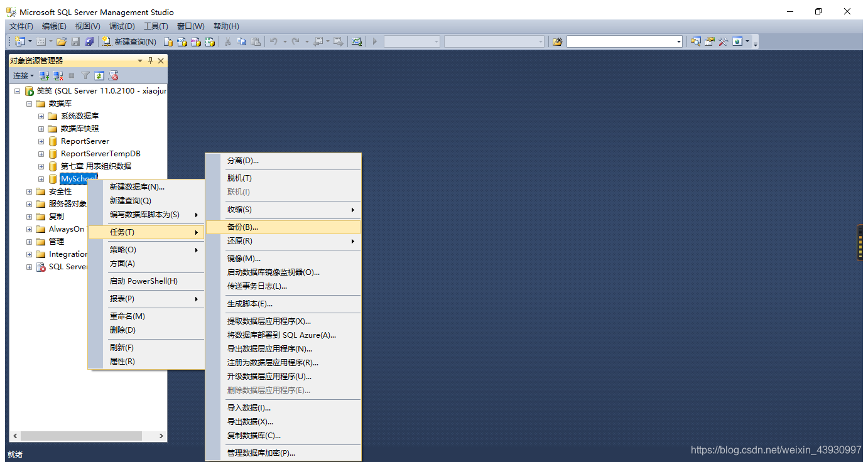868x462 pixels.
Task: Expand the 数据库快照 folder
Action: point(41,129)
